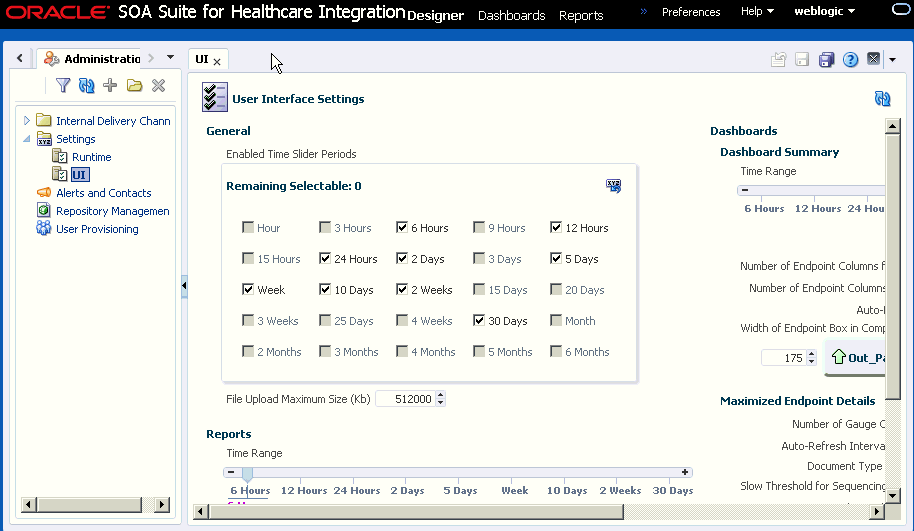
Task: Open the Reports page
Action: click(x=581, y=16)
